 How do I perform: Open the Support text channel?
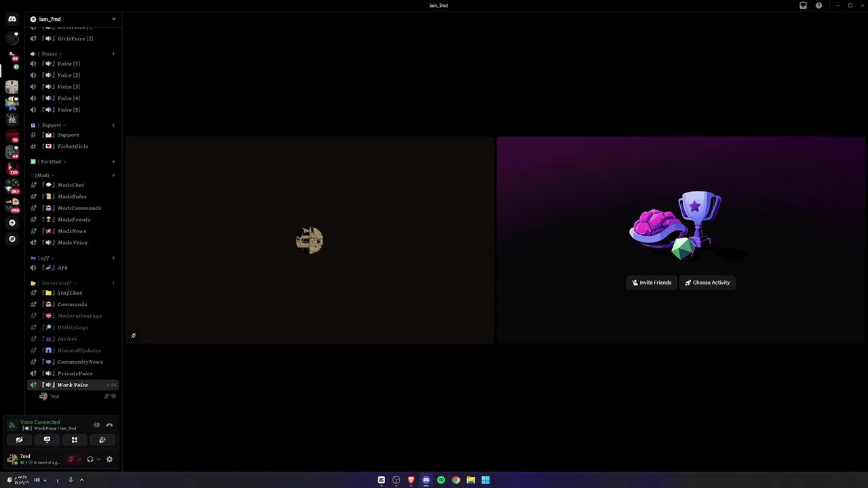[73, 135]
